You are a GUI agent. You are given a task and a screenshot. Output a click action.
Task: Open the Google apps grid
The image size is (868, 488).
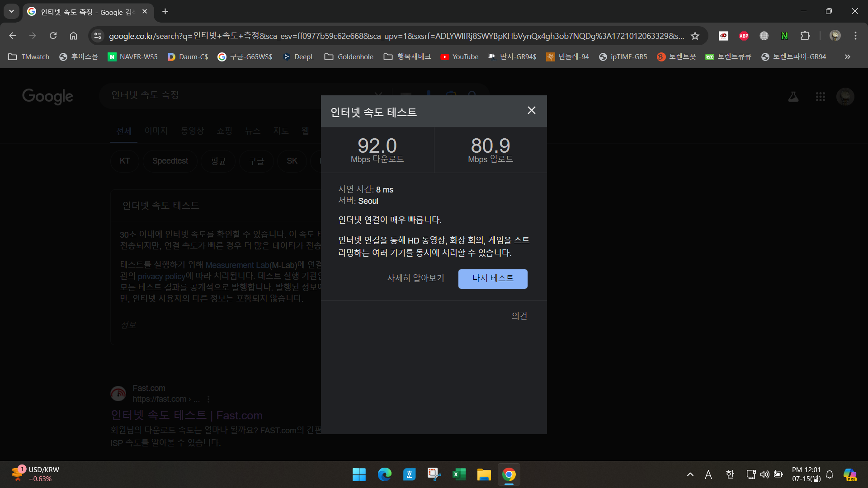(821, 96)
